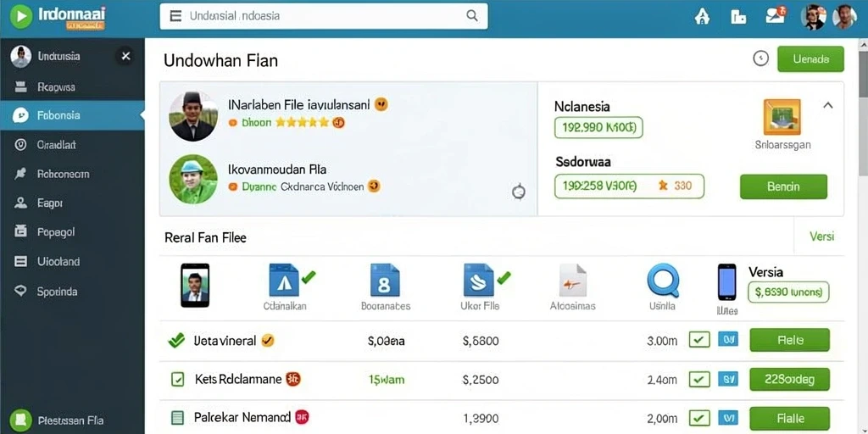Click blue badge in the 2.40m row
This screenshot has width=868, height=434.
point(728,379)
